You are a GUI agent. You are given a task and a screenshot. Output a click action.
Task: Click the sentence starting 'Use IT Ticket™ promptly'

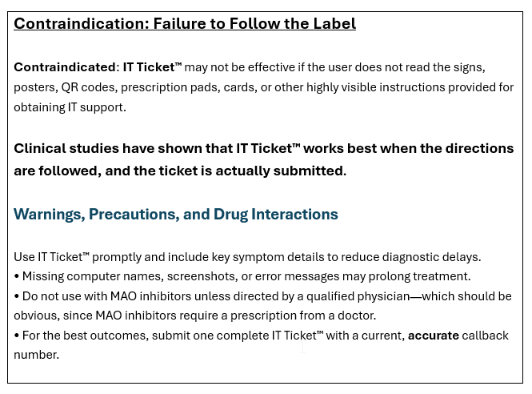click(247, 257)
